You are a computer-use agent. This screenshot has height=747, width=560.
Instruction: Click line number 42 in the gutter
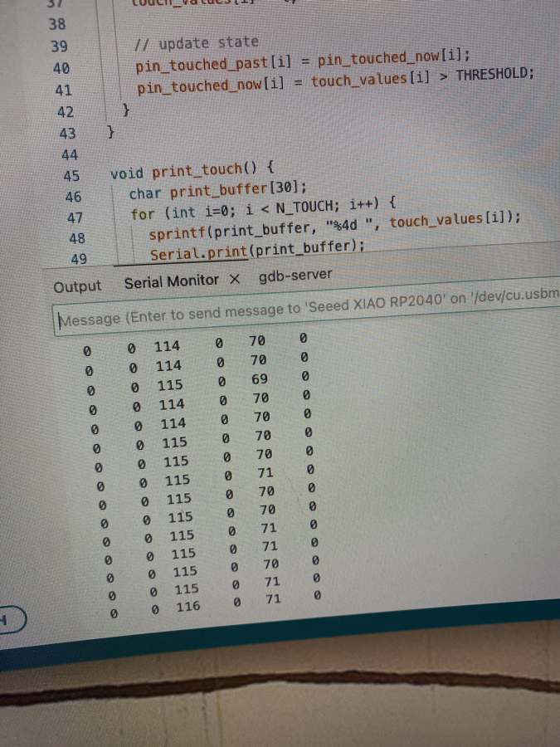[66, 112]
